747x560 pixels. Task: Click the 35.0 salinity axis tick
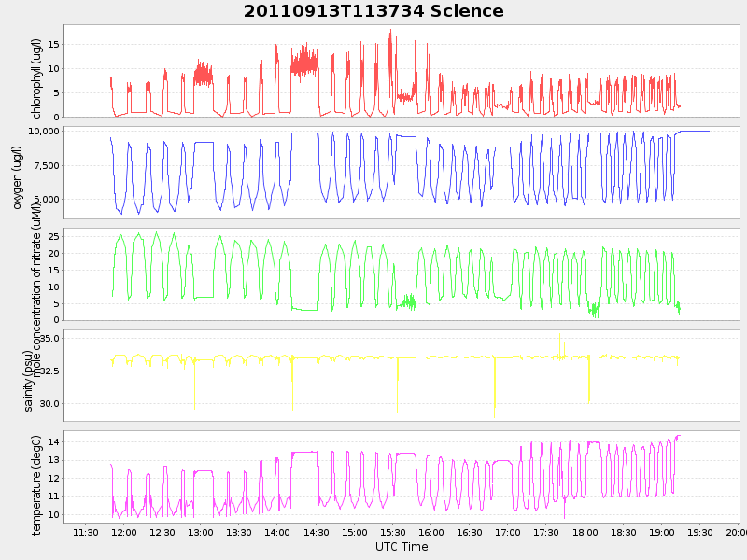(49, 338)
